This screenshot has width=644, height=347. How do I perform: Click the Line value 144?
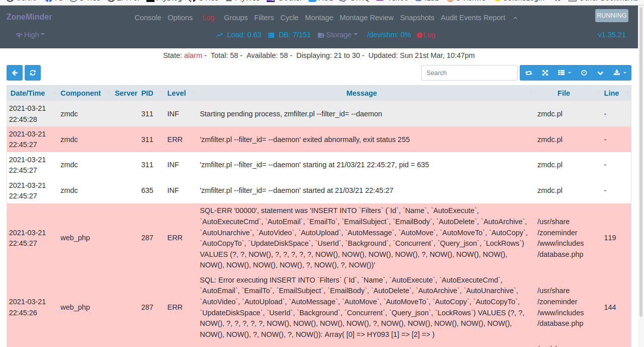(x=610, y=307)
